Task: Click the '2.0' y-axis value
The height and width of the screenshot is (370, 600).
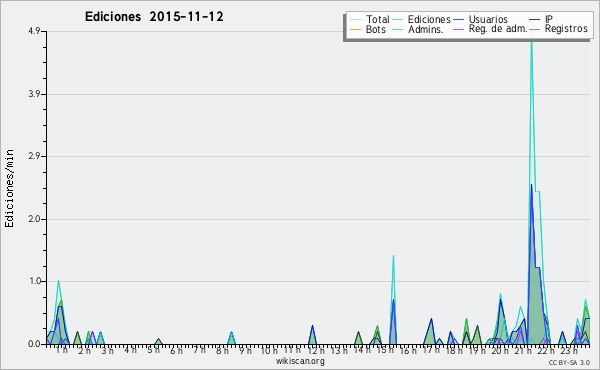Action: pos(34,219)
